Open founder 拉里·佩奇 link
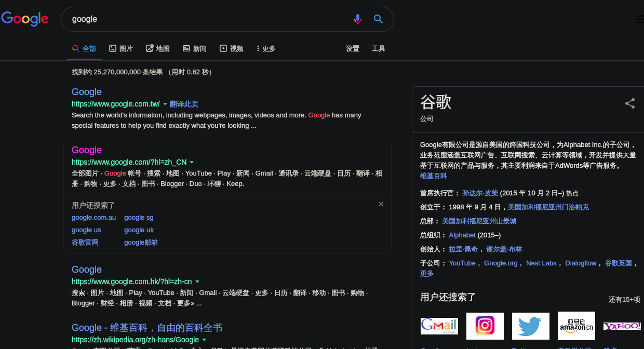The image size is (644, 349). [x=463, y=249]
